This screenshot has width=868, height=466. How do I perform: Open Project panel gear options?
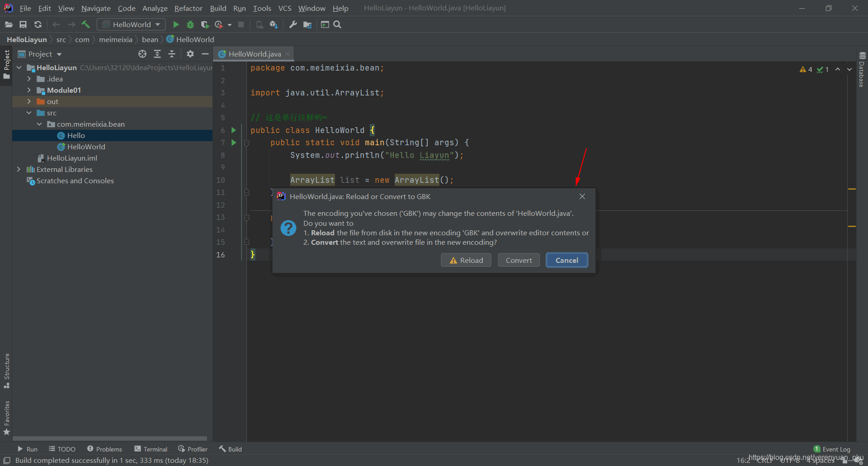[x=190, y=54]
